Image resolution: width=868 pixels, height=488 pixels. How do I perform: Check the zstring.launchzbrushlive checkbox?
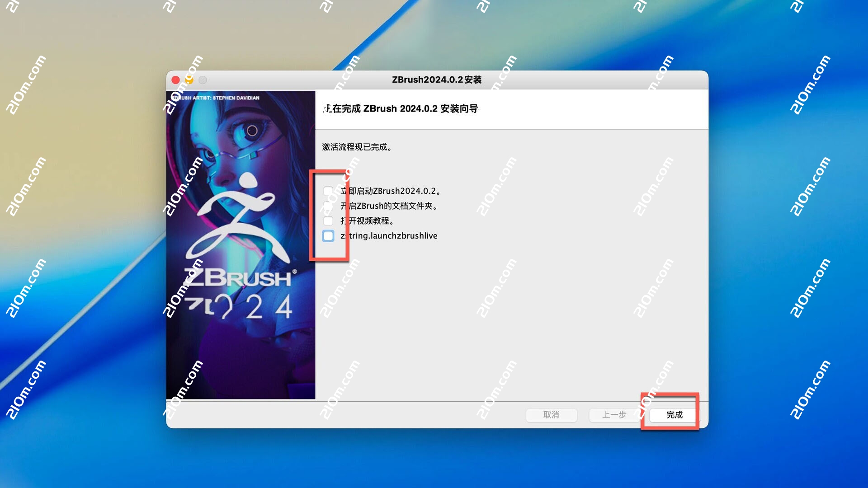pyautogui.click(x=328, y=235)
